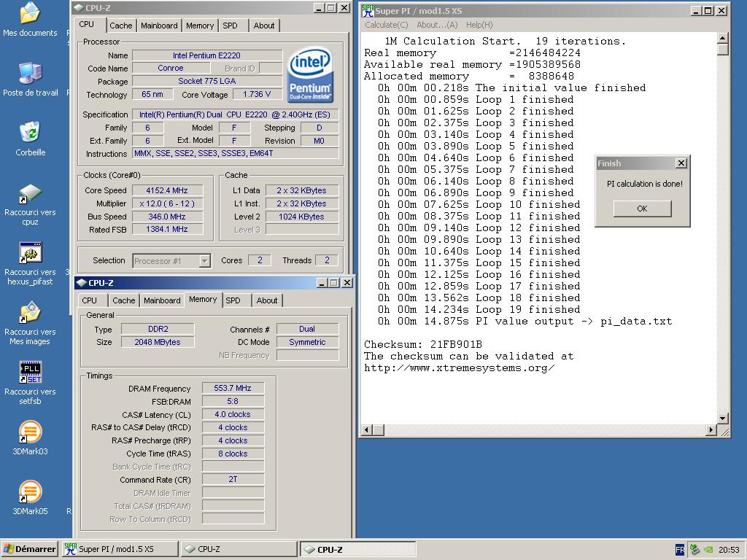Select Mainboard tab in lower CPU-Z window
This screenshot has width=747, height=560.
point(162,300)
